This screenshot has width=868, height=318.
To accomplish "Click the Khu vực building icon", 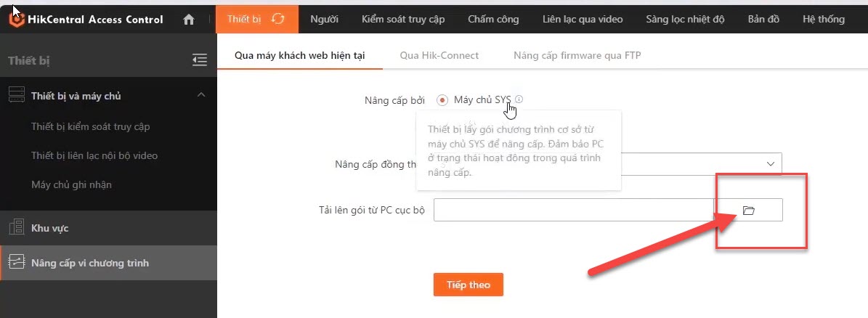I will (x=16, y=228).
